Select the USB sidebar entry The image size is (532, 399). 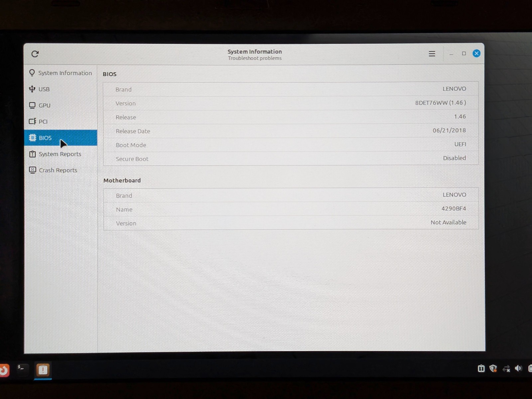click(61, 89)
